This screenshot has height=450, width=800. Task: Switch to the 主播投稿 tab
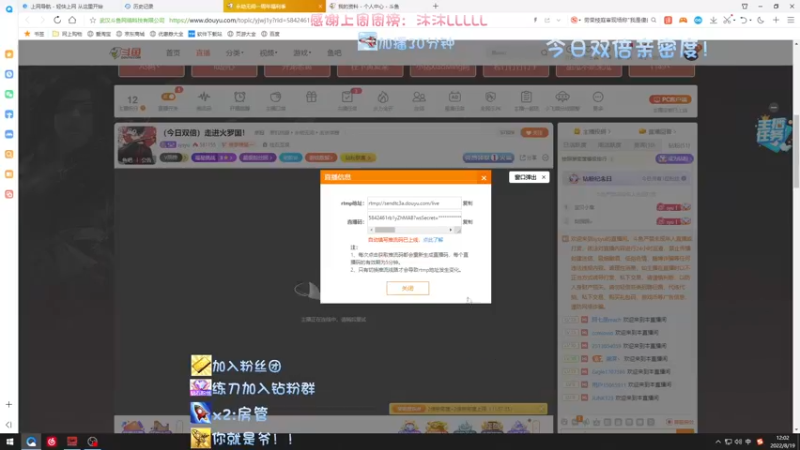point(592,132)
